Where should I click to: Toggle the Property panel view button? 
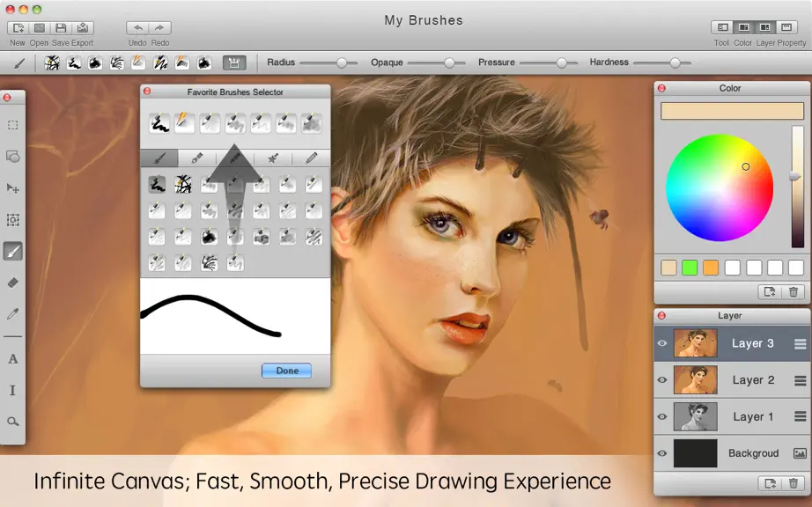coord(786,27)
